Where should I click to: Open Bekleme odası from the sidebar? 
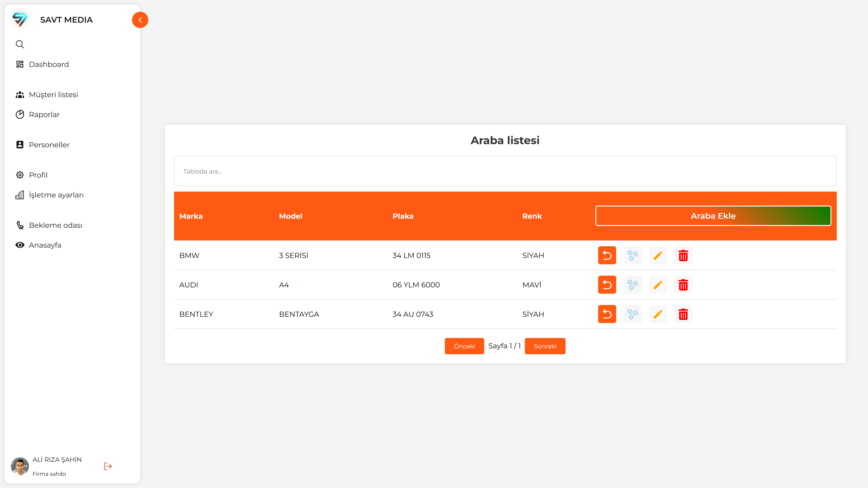point(55,225)
